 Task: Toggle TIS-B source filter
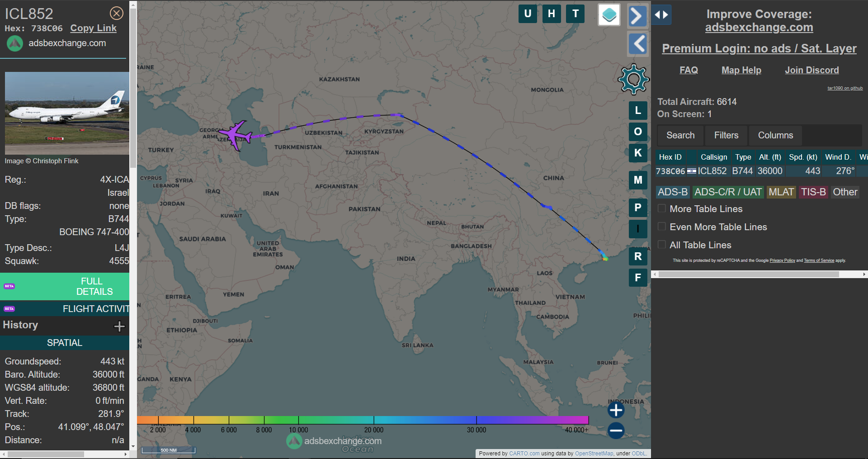pyautogui.click(x=813, y=192)
